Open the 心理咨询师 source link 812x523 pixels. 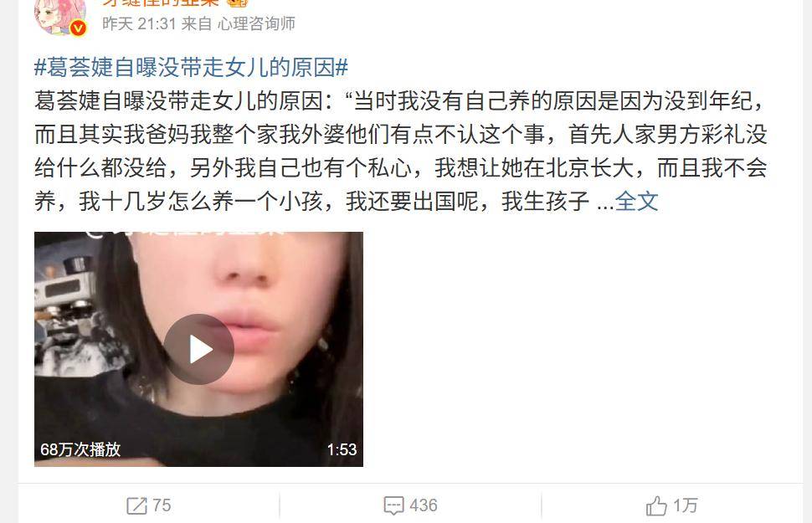click(256, 23)
